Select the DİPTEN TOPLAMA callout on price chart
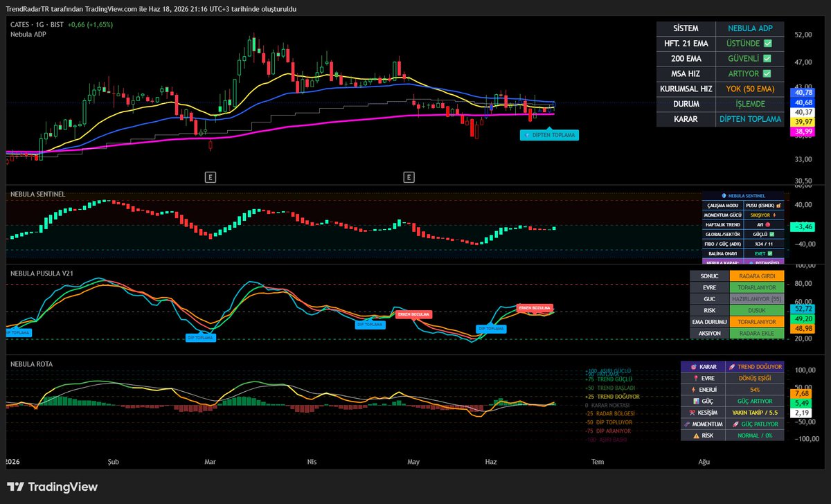Viewport: 831px width, 504px height. [549, 135]
